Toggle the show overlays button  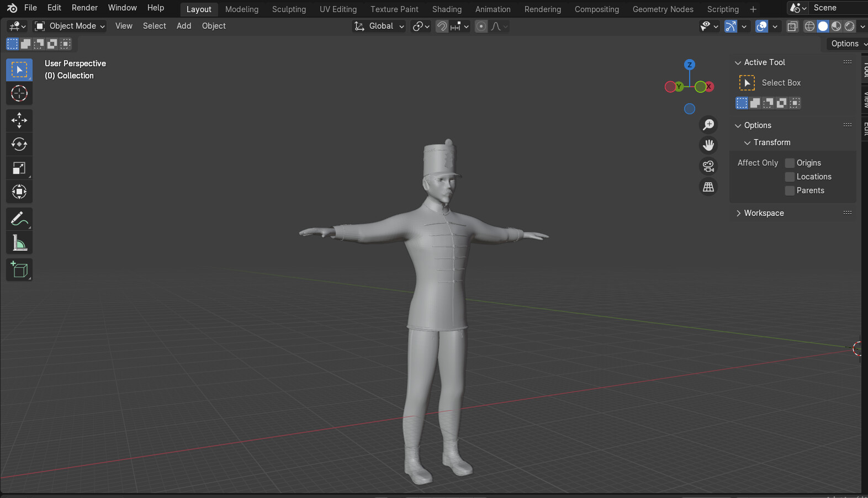click(x=762, y=26)
